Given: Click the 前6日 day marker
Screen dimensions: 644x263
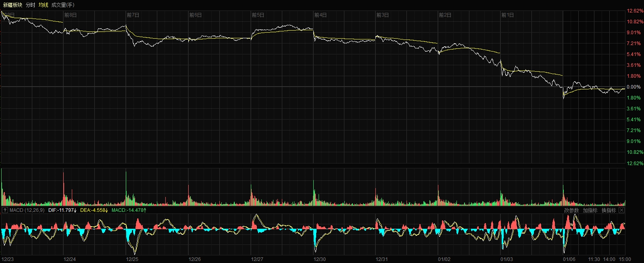Looking at the screenshot, I should tap(196, 15).
